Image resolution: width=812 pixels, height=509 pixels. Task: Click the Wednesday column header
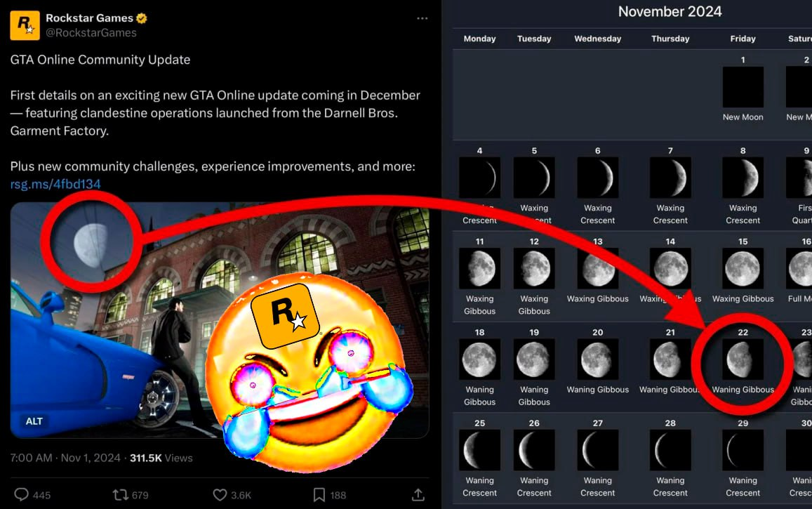pos(598,39)
